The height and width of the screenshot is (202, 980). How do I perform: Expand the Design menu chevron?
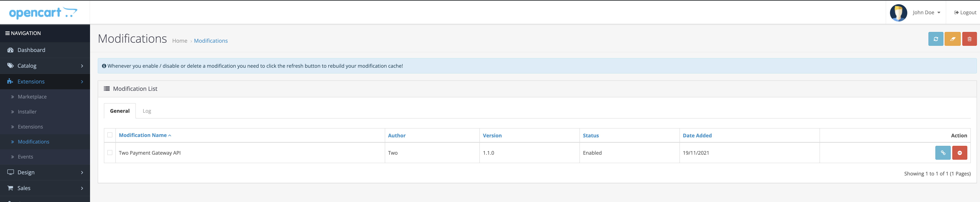click(x=82, y=172)
